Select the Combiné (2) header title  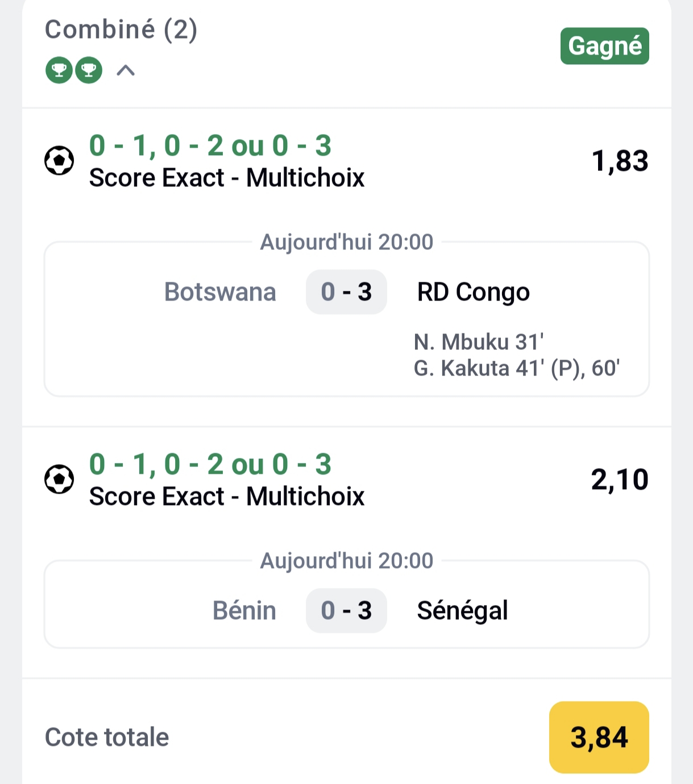[121, 30]
